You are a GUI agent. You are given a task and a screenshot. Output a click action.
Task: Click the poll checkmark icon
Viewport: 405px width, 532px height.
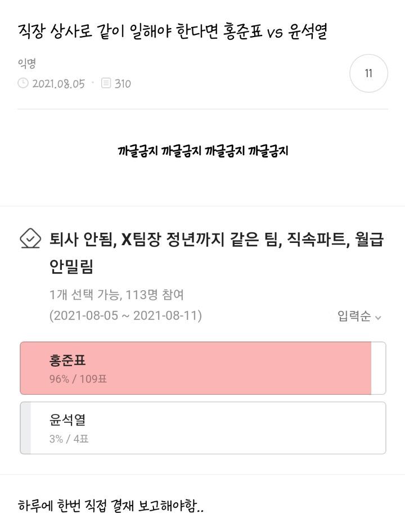click(x=30, y=239)
